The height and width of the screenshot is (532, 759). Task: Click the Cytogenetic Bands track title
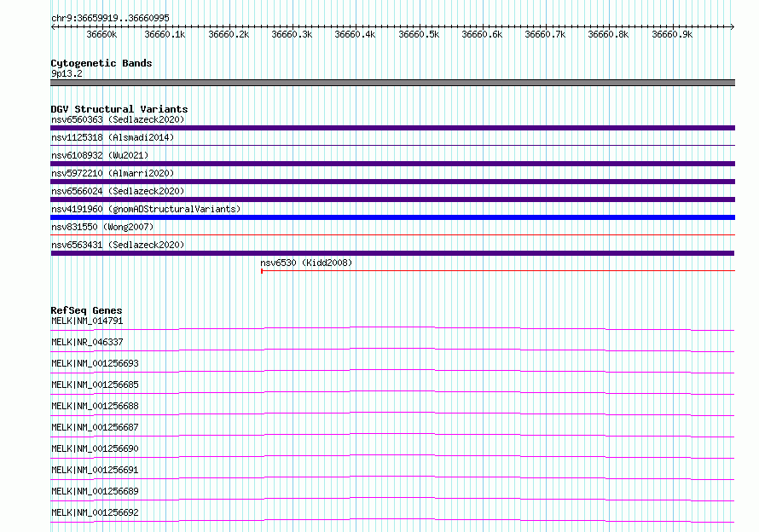coord(101,63)
